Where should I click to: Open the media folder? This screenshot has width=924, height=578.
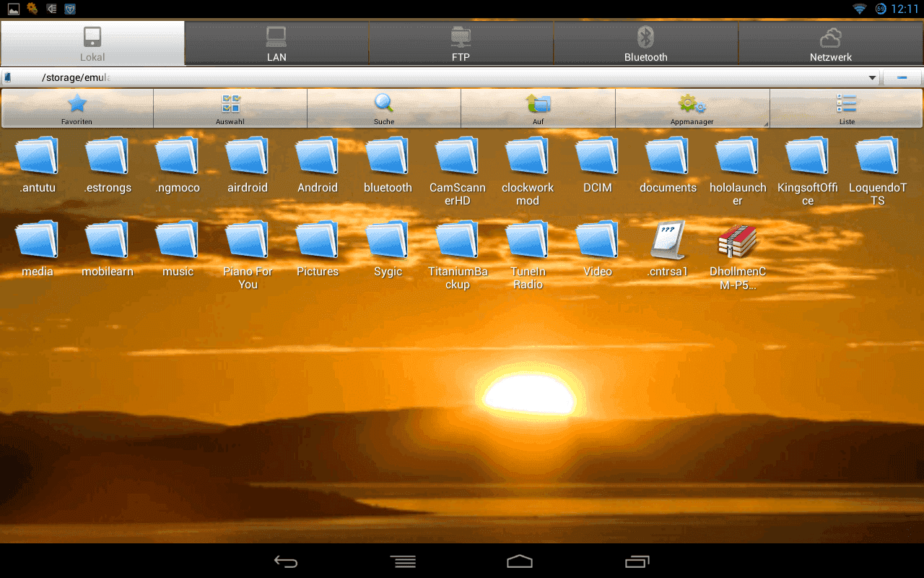[x=38, y=249]
